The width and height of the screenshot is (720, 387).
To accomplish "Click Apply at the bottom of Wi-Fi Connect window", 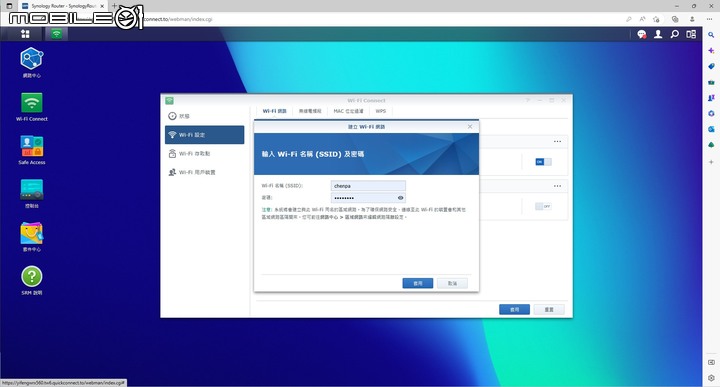I will (x=514, y=309).
